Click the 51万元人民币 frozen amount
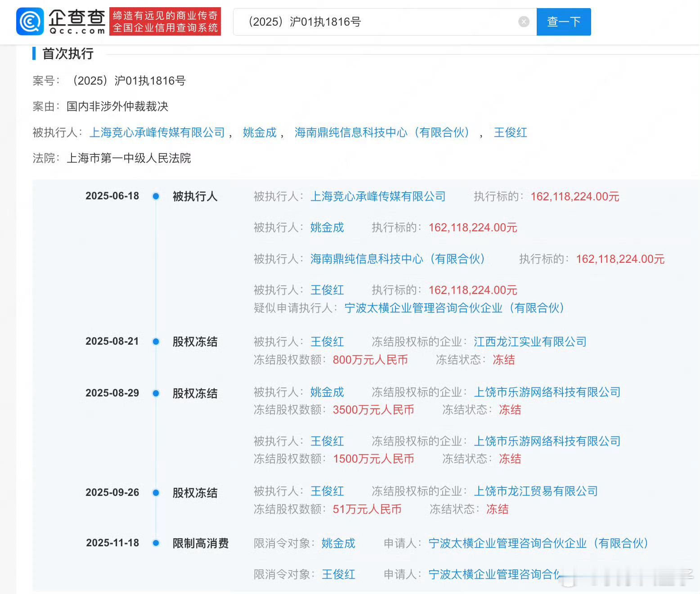This screenshot has width=700, height=594. pyautogui.click(x=367, y=509)
